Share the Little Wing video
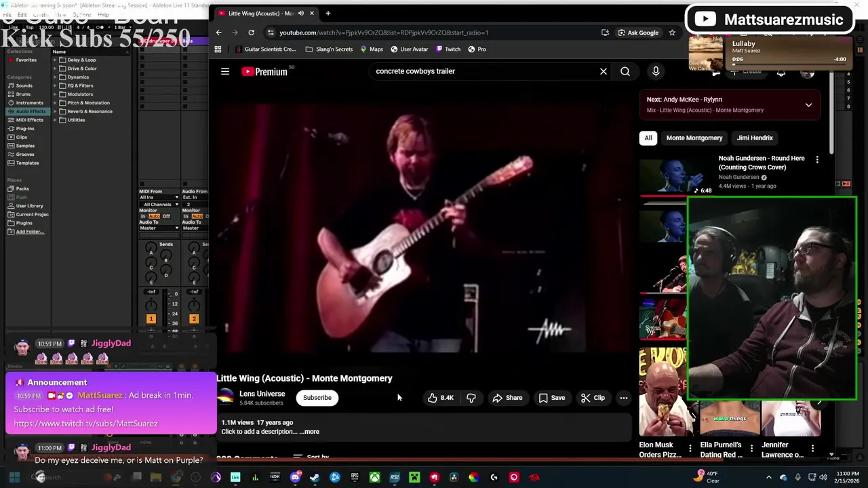This screenshot has width=868, height=488. (x=507, y=398)
